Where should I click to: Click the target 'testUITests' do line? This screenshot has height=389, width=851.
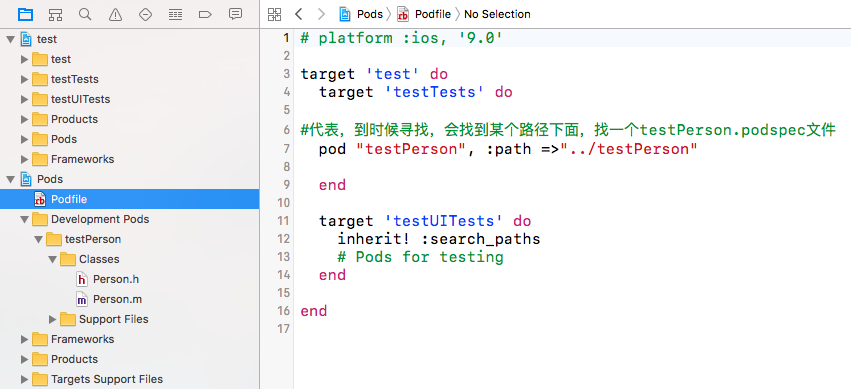pyautogui.click(x=425, y=221)
